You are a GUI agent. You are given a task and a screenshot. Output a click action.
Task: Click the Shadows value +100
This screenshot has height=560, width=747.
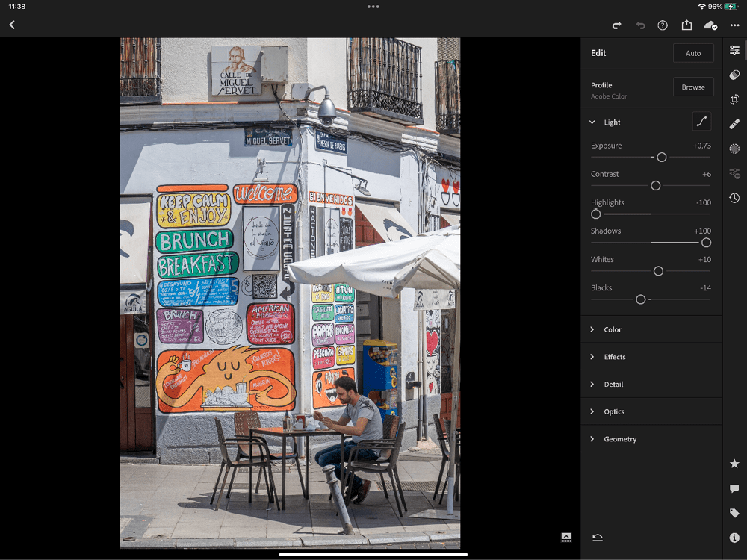click(703, 231)
